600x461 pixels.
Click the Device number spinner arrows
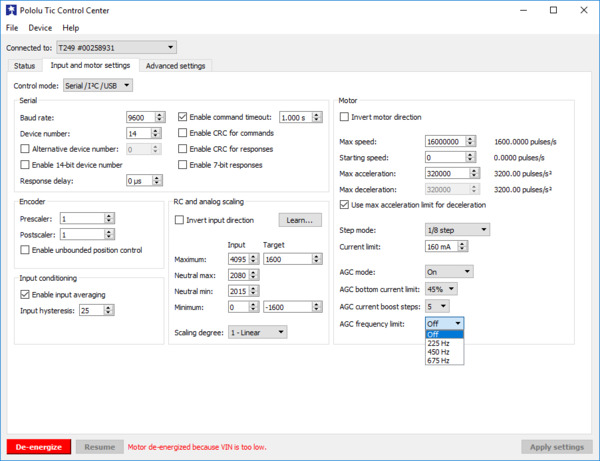pos(155,133)
